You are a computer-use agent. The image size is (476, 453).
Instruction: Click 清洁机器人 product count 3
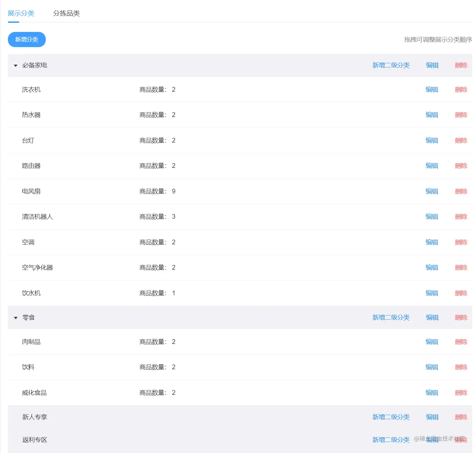pos(173,217)
